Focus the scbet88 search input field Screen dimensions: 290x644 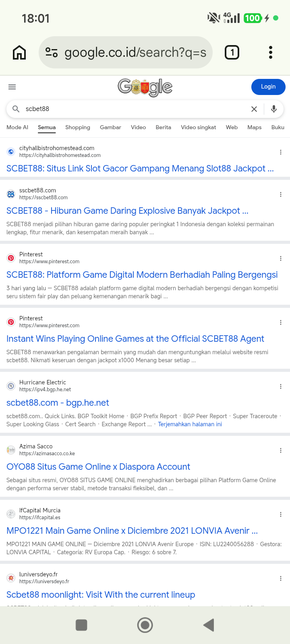coord(133,109)
